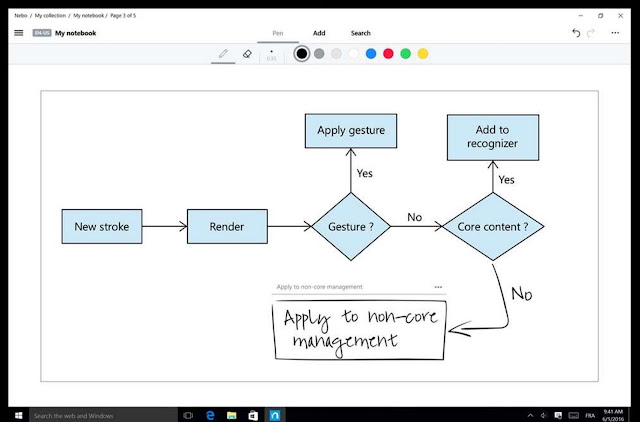The height and width of the screenshot is (422, 640).
Task: Pick the green ink color
Action: [x=405, y=54]
